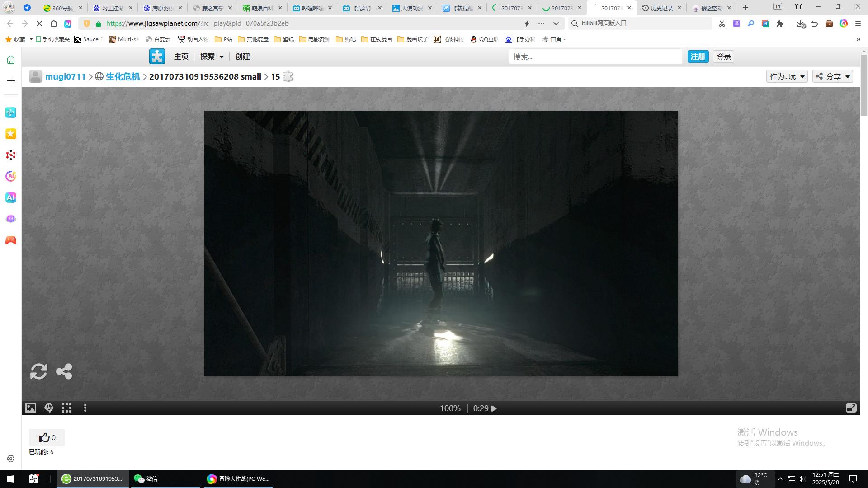This screenshot has height=488, width=868.
Task: Click the sidebar plus add icon
Action: coord(11,80)
